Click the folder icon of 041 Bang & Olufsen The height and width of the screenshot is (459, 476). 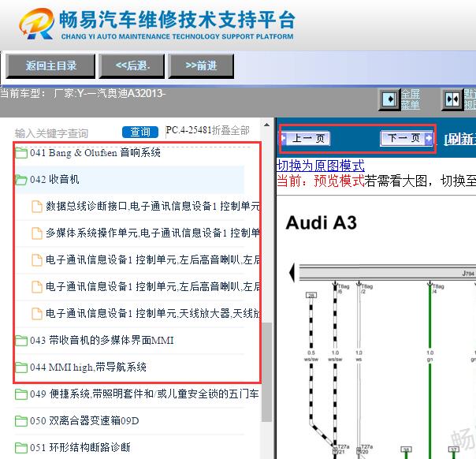21,153
